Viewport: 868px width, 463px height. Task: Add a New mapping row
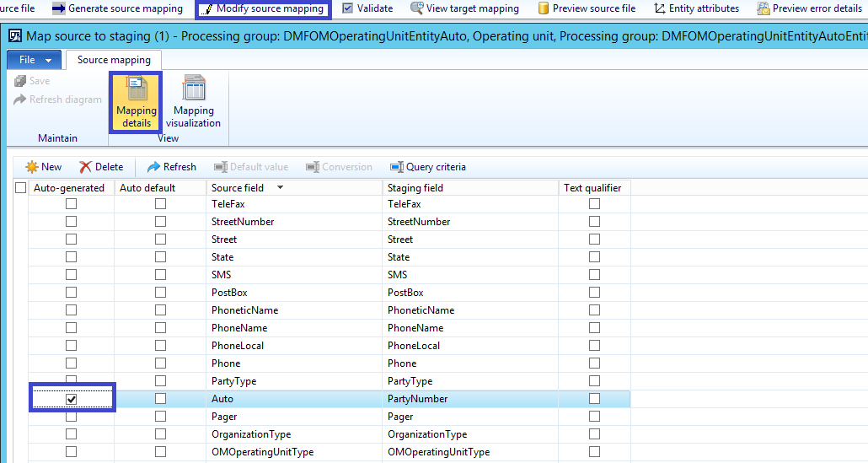(x=44, y=167)
